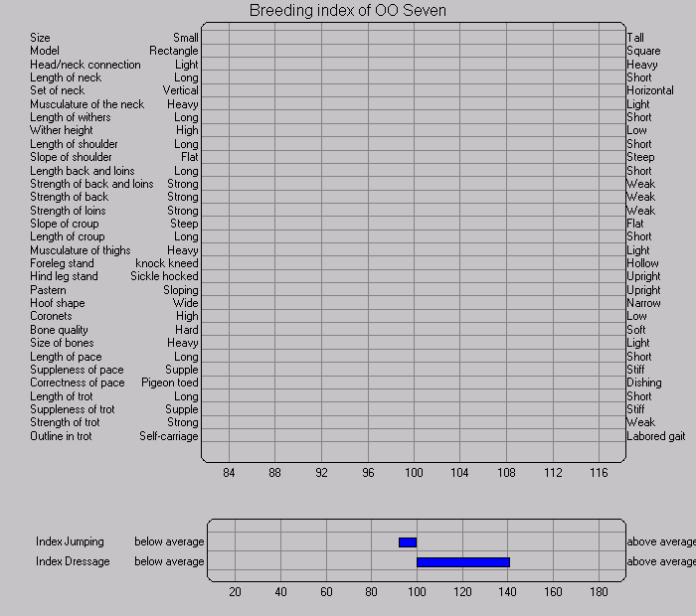Click the 'Foreleg stand' label
The width and height of the screenshot is (696, 616).
click(62, 263)
